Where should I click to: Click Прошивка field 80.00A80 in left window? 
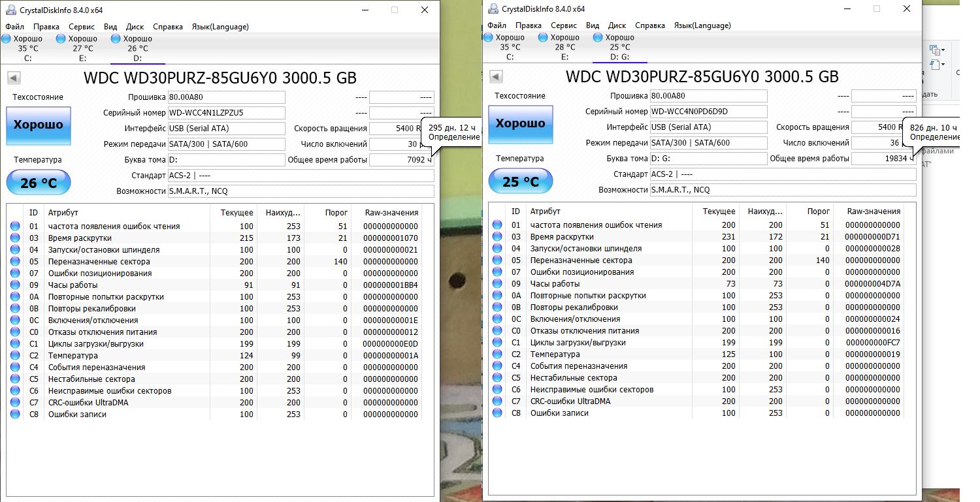click(x=227, y=97)
